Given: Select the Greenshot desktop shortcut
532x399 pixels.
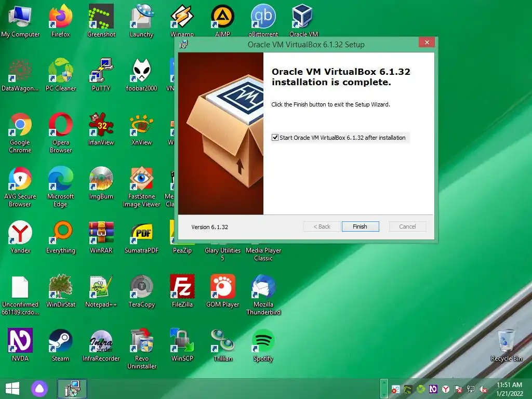Looking at the screenshot, I should tap(101, 21).
